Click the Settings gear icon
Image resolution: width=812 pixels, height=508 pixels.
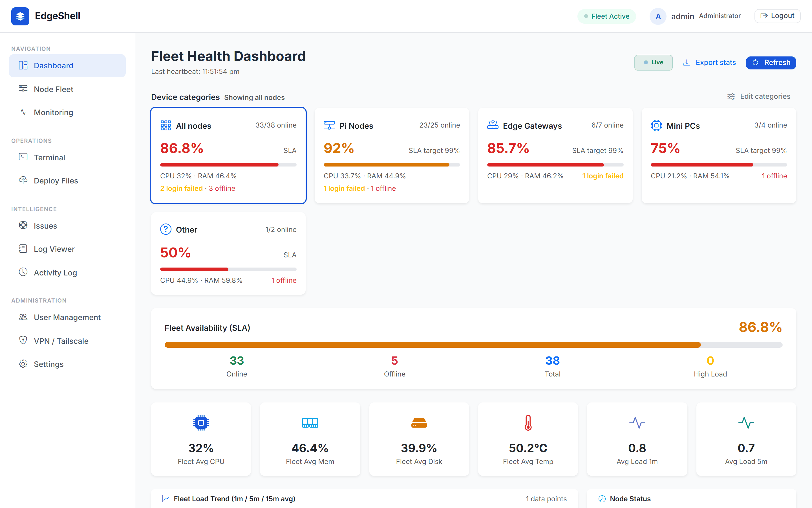pos(23,364)
